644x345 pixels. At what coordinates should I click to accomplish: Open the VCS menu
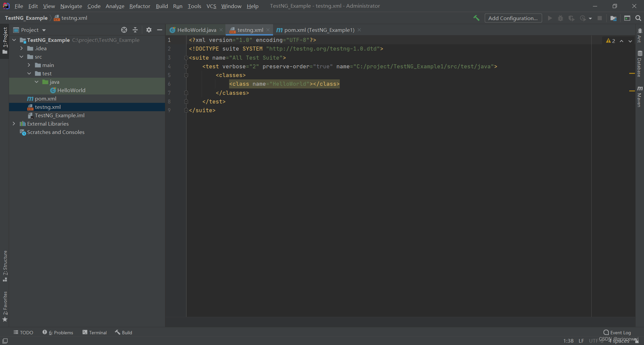[211, 6]
